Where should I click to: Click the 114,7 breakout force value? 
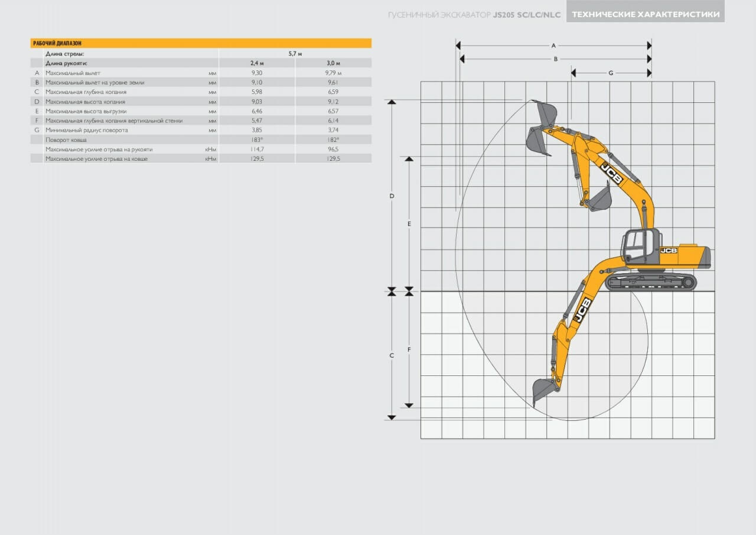(x=257, y=149)
